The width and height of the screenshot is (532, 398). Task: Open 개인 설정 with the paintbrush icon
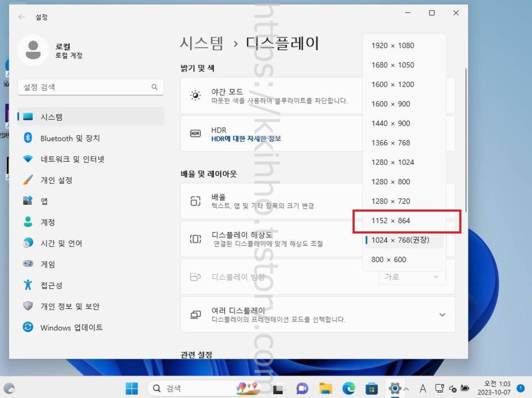pos(91,180)
